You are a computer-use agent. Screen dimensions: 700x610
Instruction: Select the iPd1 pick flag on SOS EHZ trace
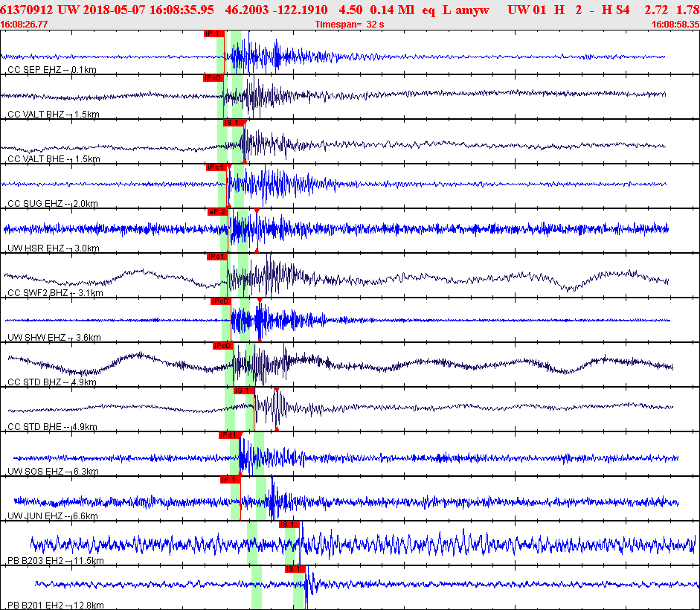[229, 435]
